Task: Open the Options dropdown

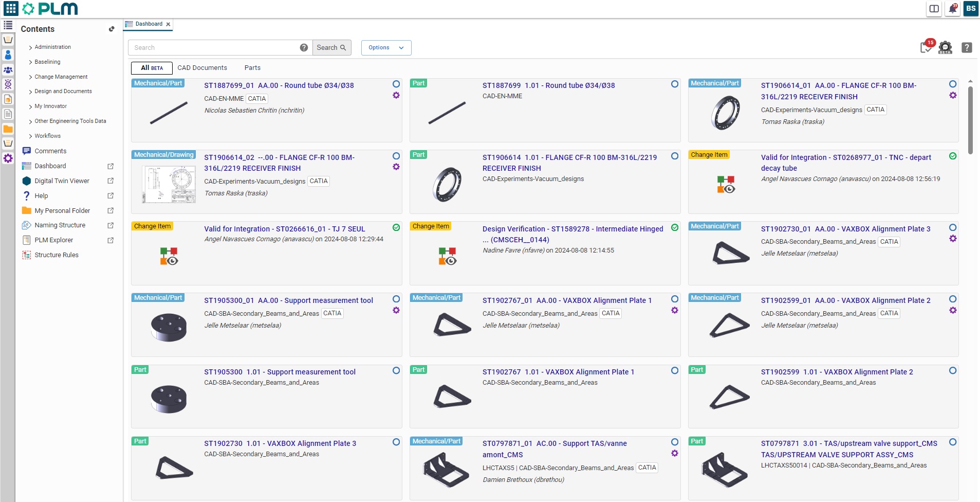Action: 386,47
